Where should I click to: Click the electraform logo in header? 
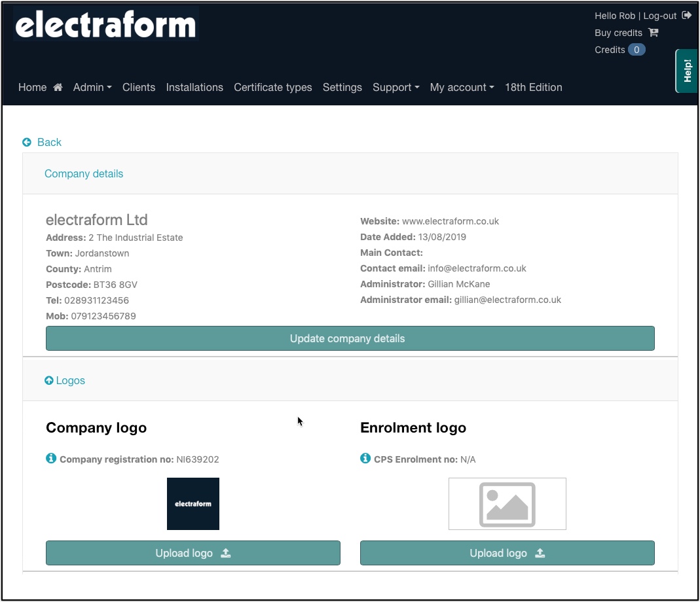pyautogui.click(x=106, y=24)
